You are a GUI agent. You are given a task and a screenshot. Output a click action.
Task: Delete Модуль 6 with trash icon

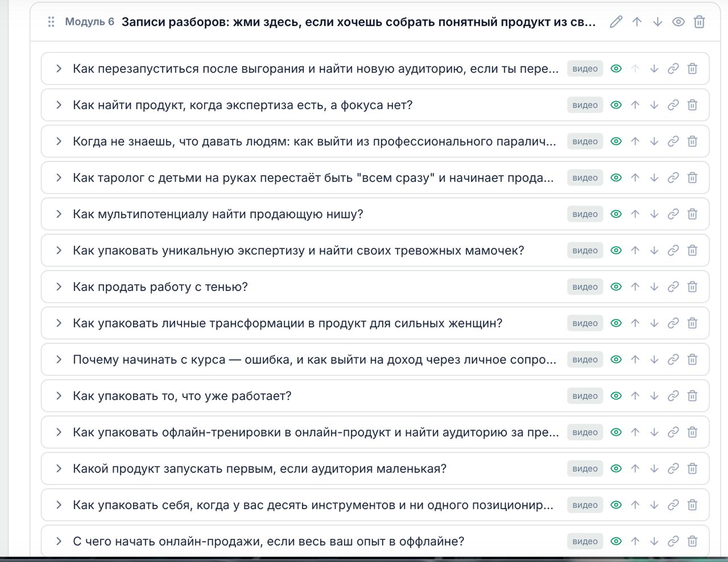pos(700,22)
